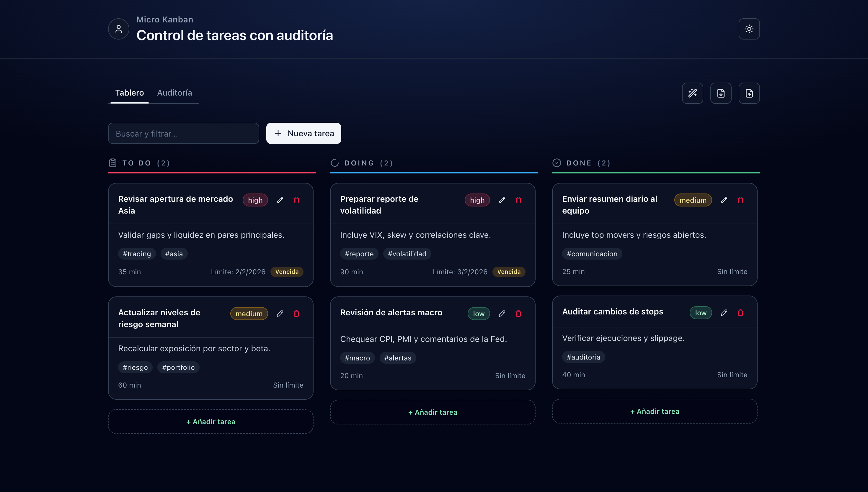The image size is (868, 492).
Task: Click the Nueva tarea button
Action: 303,134
